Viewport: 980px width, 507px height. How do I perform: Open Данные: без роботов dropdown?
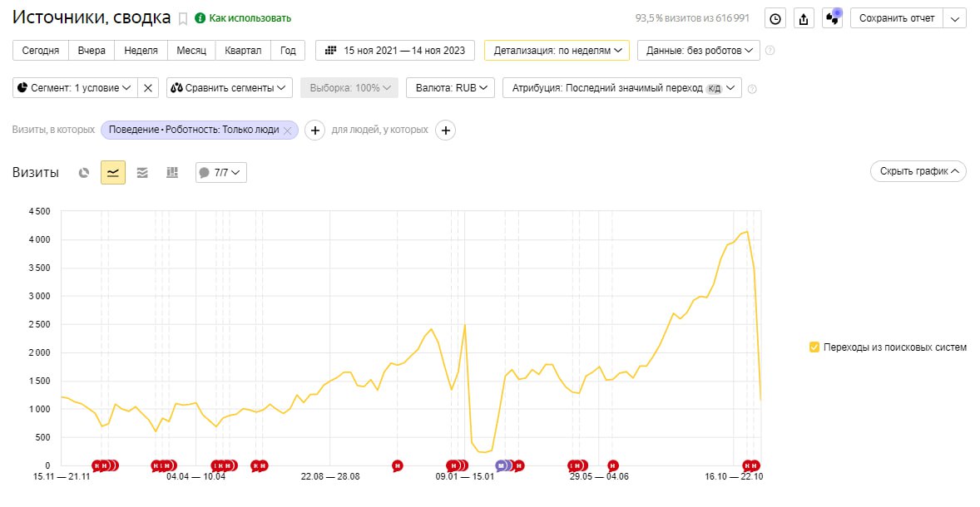click(699, 51)
